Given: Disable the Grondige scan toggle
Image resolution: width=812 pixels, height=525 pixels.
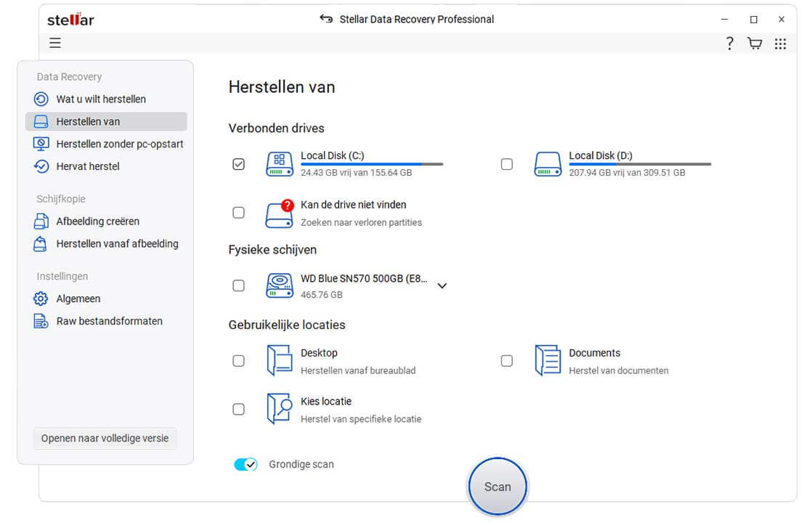Looking at the screenshot, I should (x=245, y=465).
